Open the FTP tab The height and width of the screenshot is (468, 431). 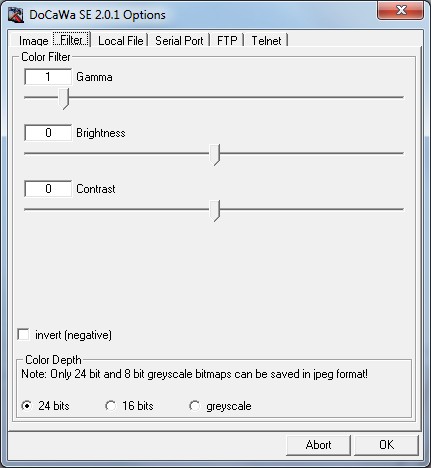coord(227,41)
